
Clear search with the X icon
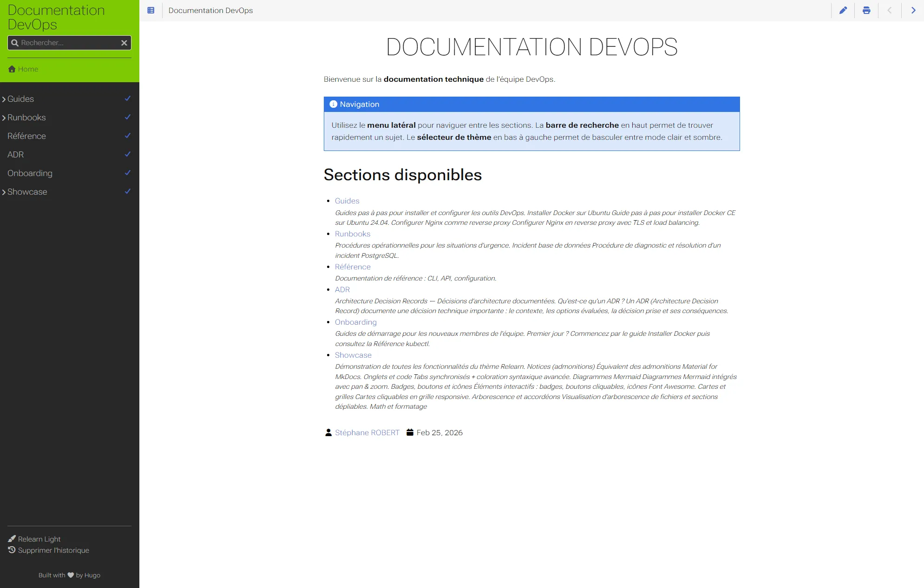(x=124, y=43)
